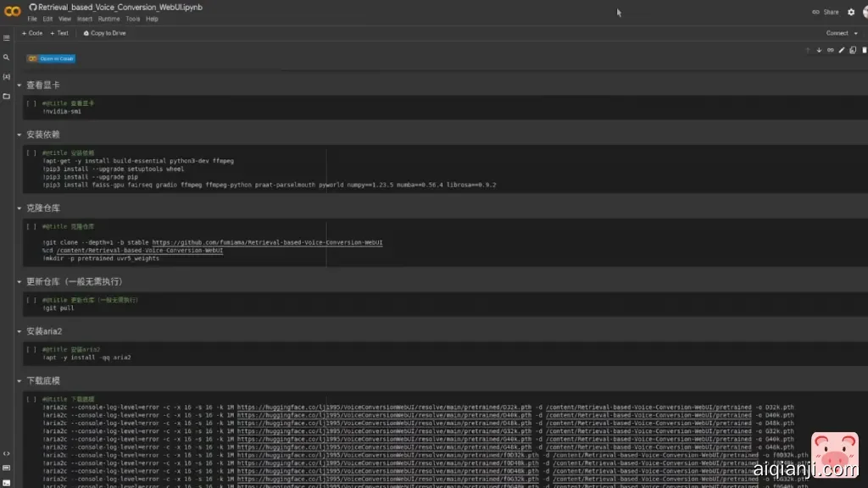The image size is (868, 488).
Task: Open the search panel in left sidebar
Action: click(7, 58)
